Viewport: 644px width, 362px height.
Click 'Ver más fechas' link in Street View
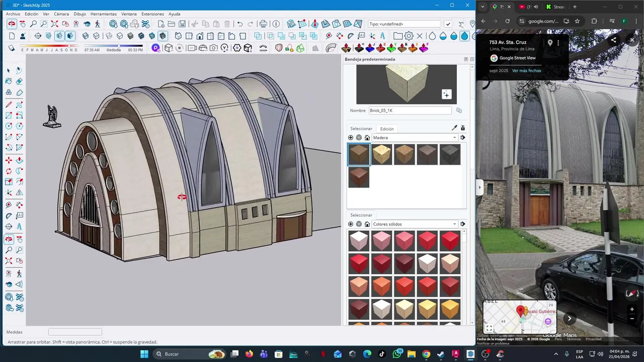coord(526,71)
